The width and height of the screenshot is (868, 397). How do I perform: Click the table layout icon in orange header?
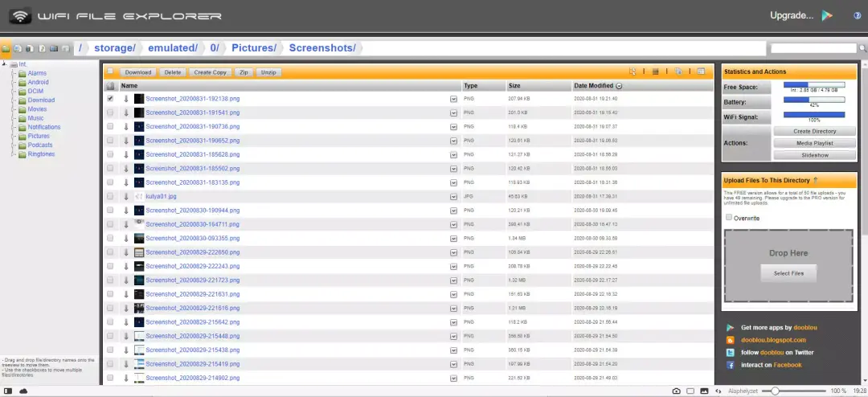(x=701, y=72)
